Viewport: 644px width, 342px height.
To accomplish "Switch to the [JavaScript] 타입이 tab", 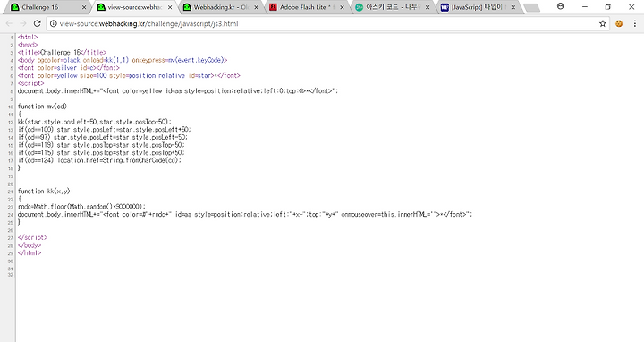I will pos(479,7).
